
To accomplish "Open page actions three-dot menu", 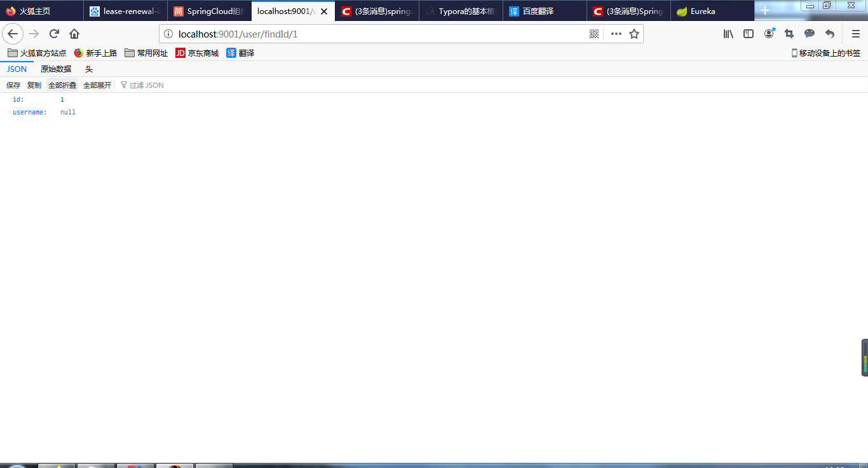I will [x=616, y=34].
